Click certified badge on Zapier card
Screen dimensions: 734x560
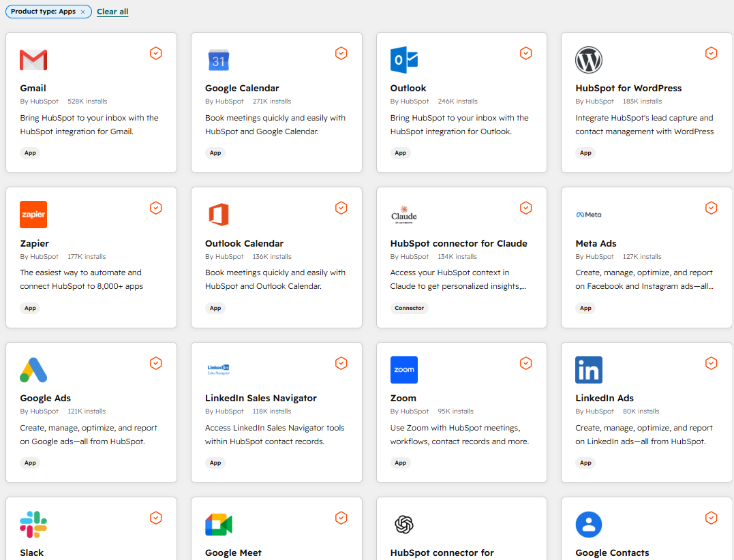click(156, 208)
